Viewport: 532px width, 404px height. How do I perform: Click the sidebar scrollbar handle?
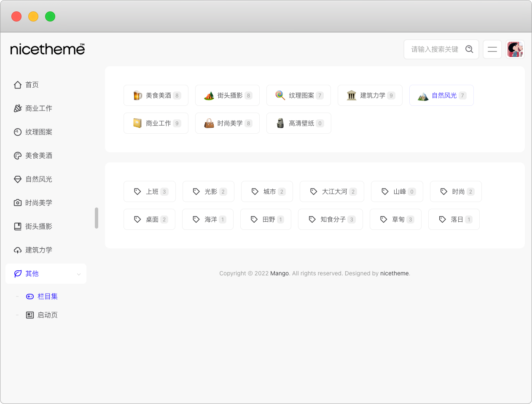pyautogui.click(x=97, y=218)
